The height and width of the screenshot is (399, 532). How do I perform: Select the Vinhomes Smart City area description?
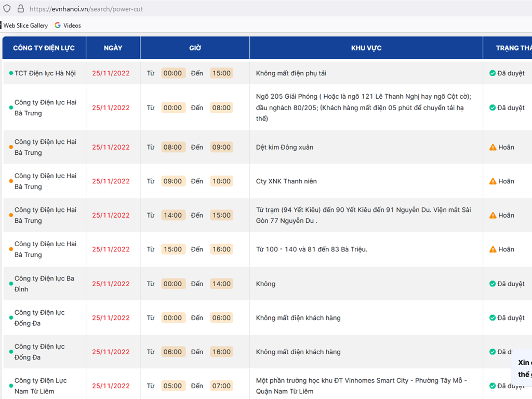coord(362,386)
